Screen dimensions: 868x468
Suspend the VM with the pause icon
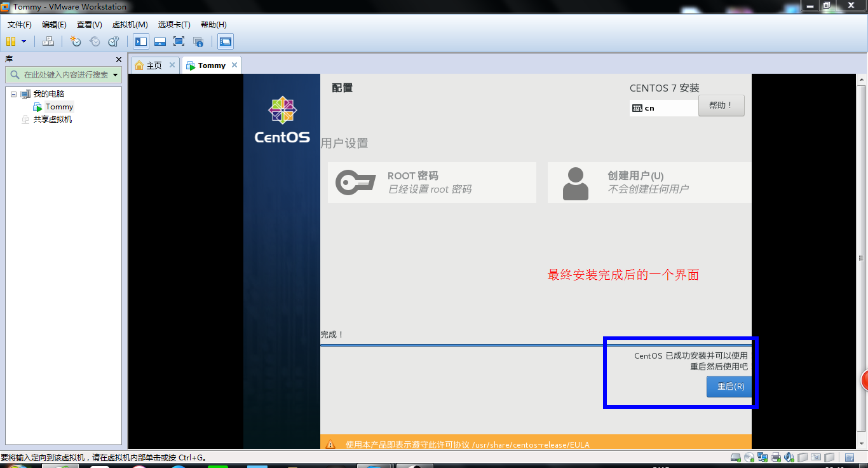click(11, 41)
